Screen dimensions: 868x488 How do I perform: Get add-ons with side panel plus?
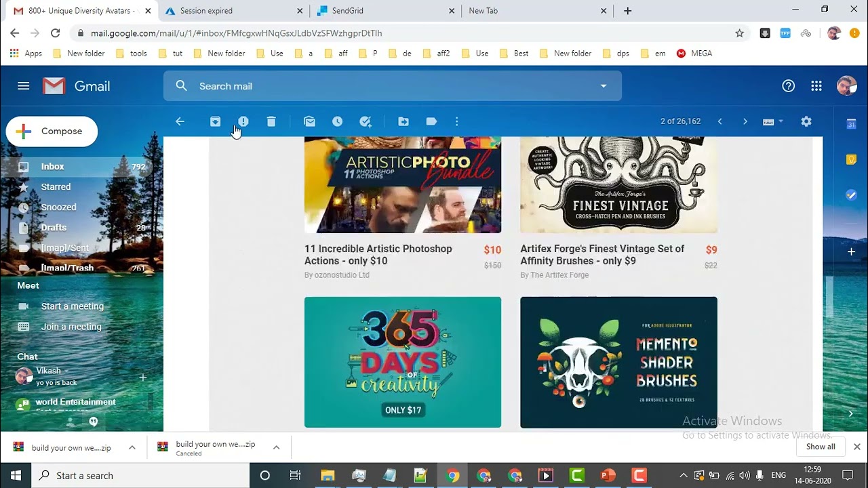851,251
